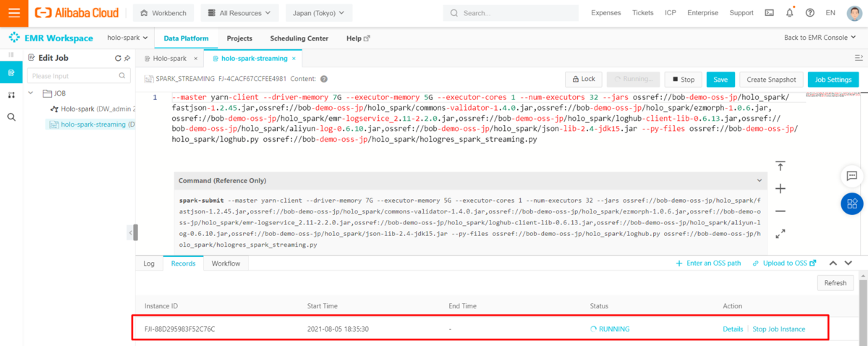868x346 pixels.
Task: Select the Records tab
Action: click(183, 263)
